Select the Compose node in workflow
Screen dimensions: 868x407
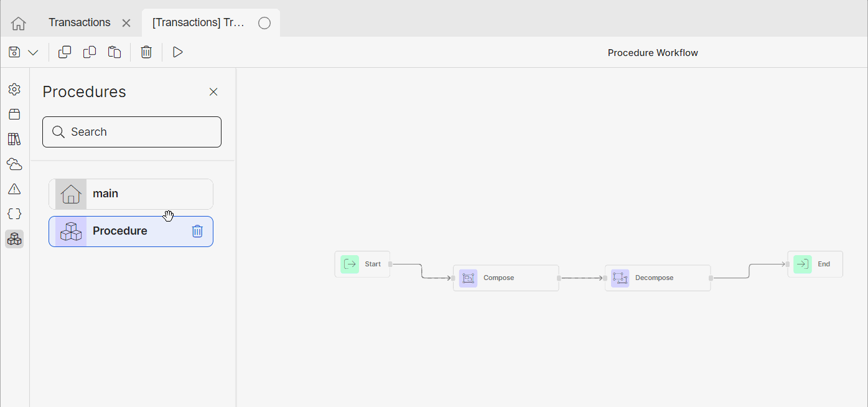pos(506,278)
